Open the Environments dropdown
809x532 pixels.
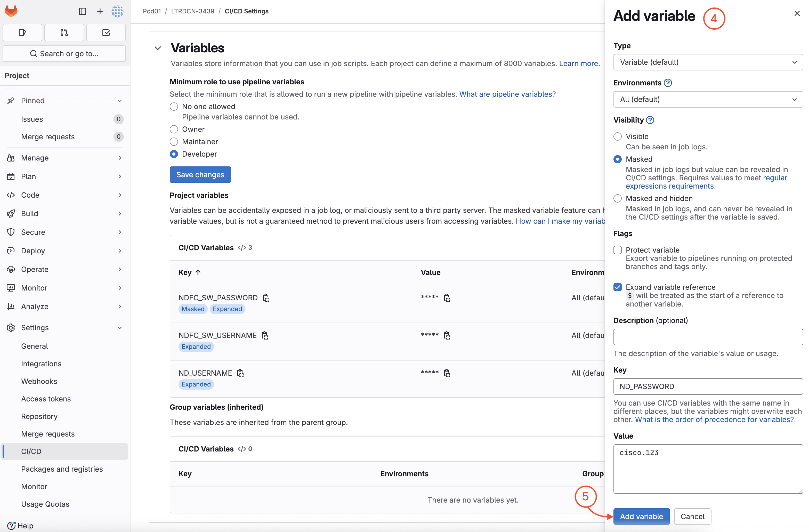(x=708, y=99)
